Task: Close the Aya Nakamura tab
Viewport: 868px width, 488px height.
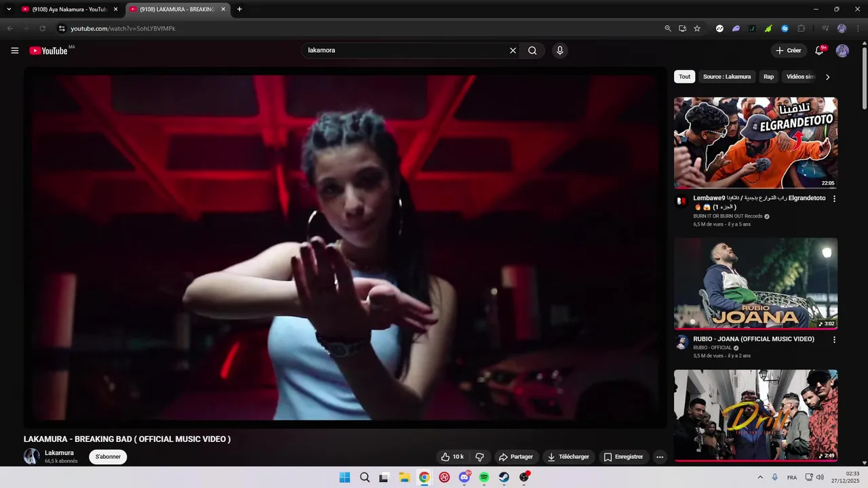Action: [115, 9]
